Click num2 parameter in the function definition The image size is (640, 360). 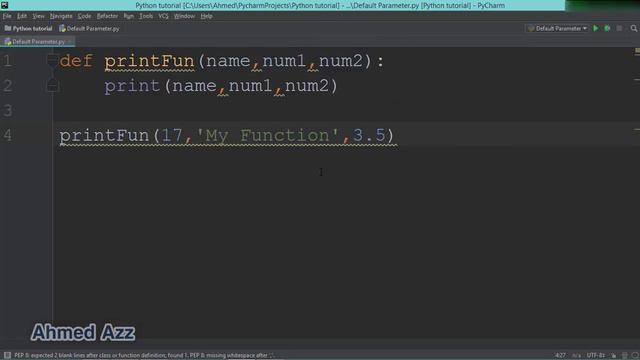tap(341, 61)
